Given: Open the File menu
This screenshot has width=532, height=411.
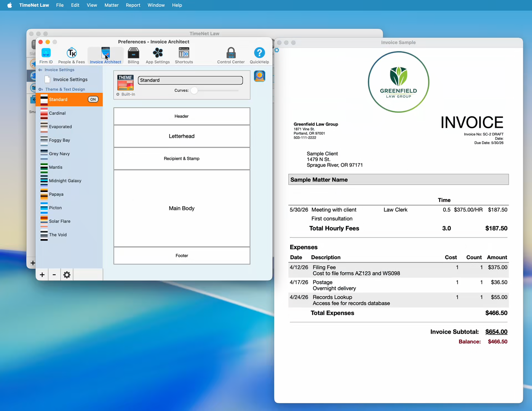Looking at the screenshot, I should (60, 5).
